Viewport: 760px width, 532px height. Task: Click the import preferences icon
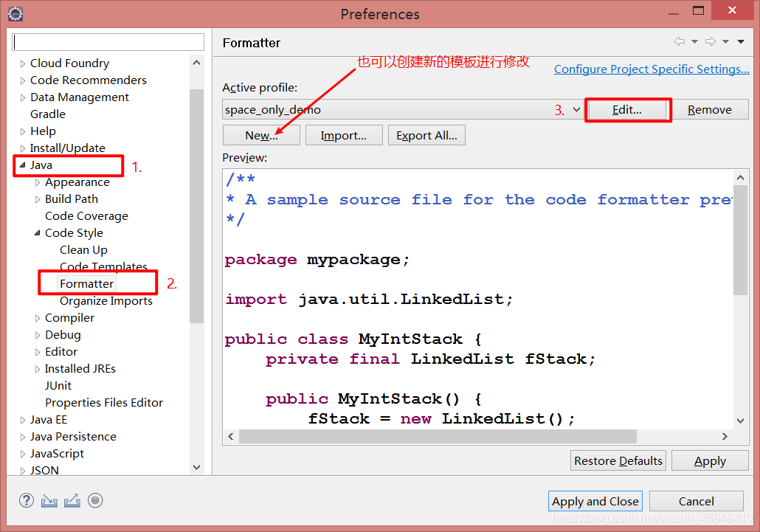pos(49,500)
